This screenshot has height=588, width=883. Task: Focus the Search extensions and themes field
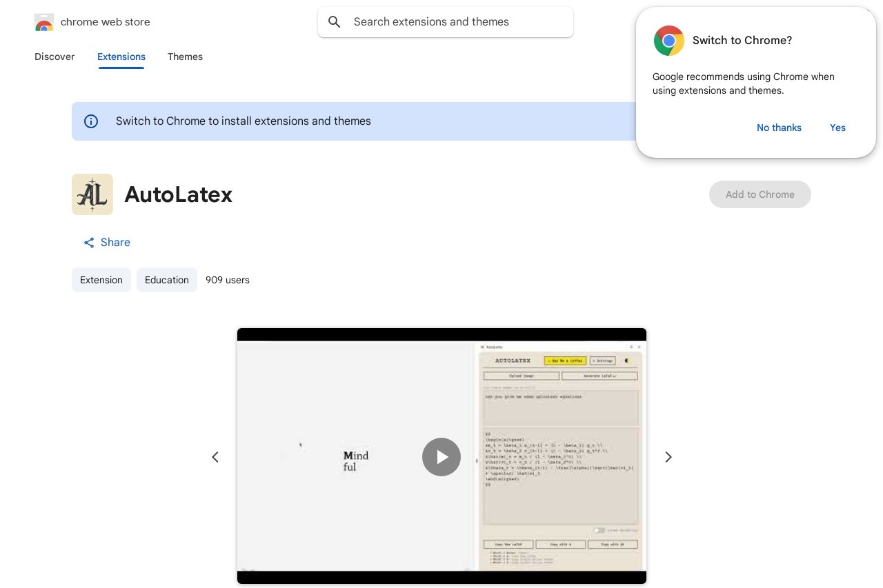[x=446, y=22]
